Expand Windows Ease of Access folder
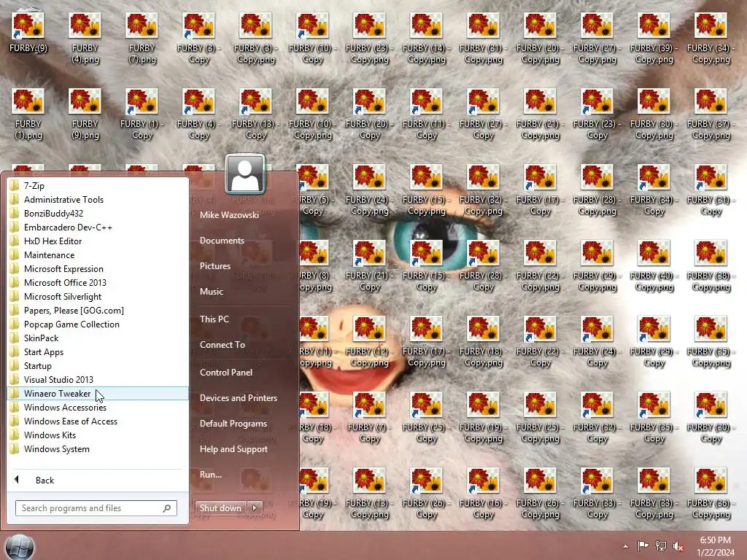This screenshot has height=560, width=747. (x=98, y=421)
